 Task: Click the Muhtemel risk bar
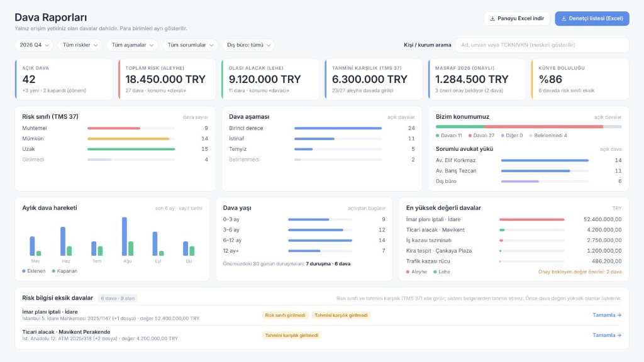click(x=114, y=128)
